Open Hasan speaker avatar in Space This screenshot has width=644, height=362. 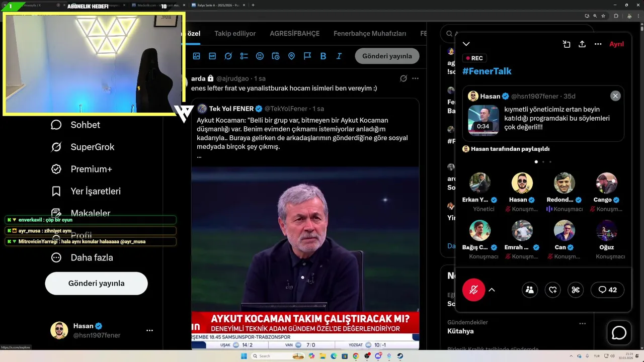[522, 183]
